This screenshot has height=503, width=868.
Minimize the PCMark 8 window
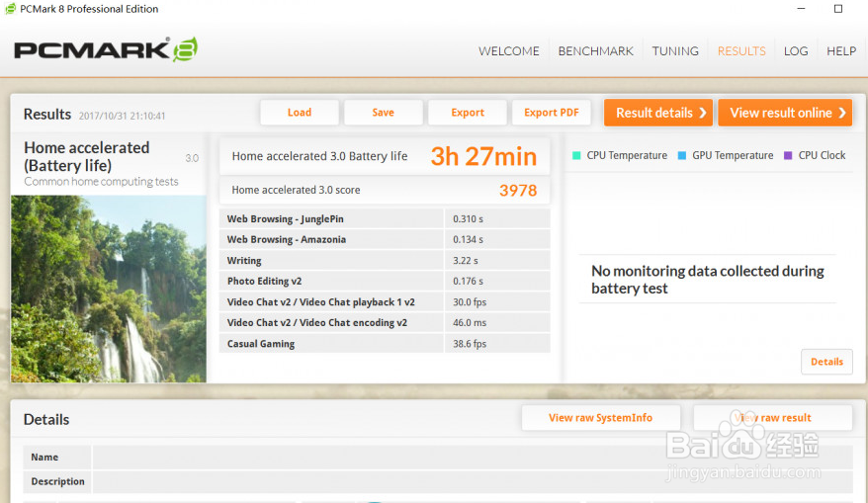801,9
